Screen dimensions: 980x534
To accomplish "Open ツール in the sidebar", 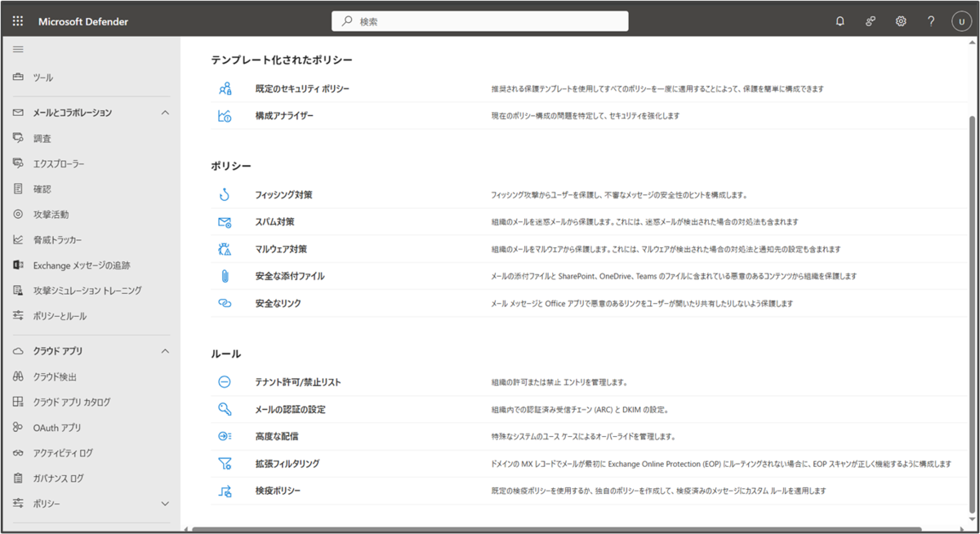I will point(43,78).
